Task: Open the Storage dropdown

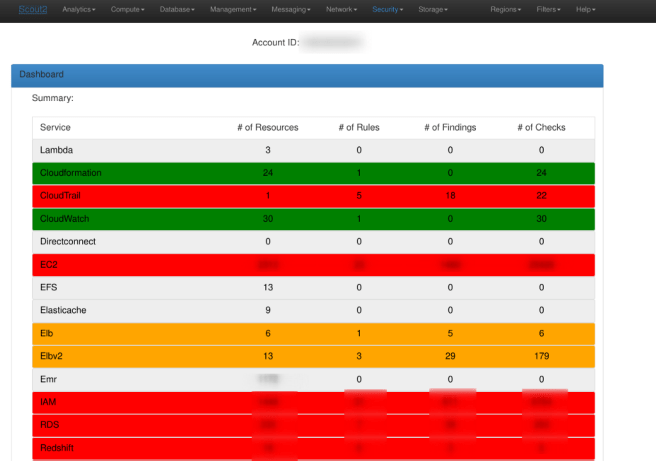Action: click(432, 9)
